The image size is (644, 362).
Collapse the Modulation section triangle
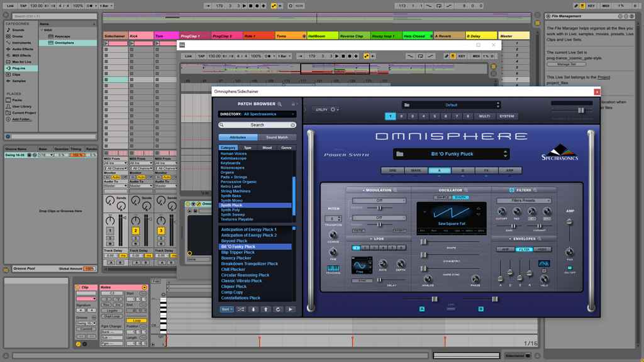point(364,190)
